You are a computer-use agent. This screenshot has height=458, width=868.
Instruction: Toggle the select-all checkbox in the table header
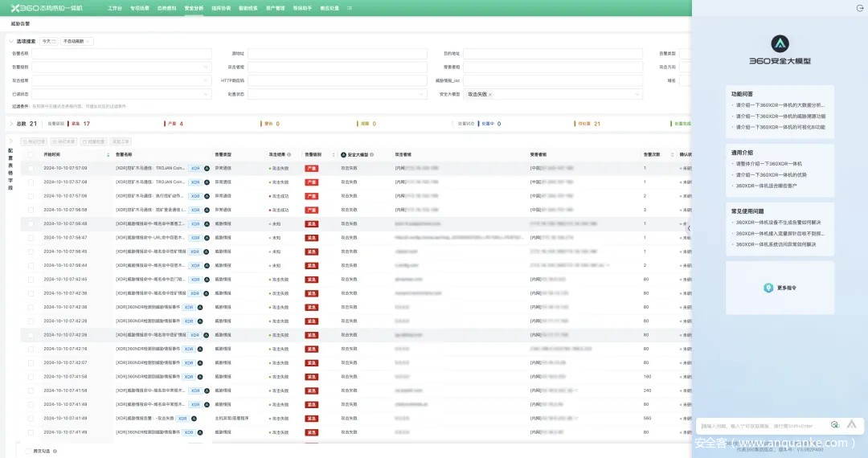pos(31,154)
